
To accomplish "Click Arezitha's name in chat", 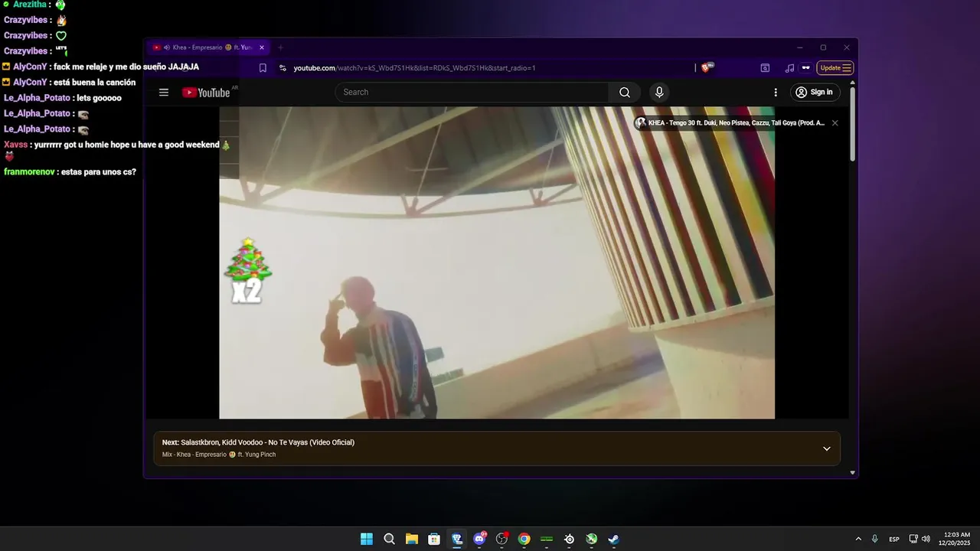I will tap(31, 5).
